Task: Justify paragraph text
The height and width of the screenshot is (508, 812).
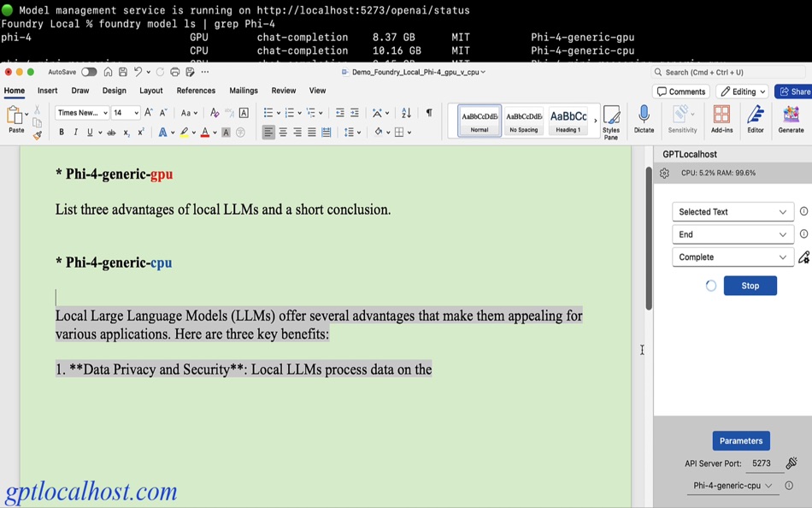Action: 312,133
